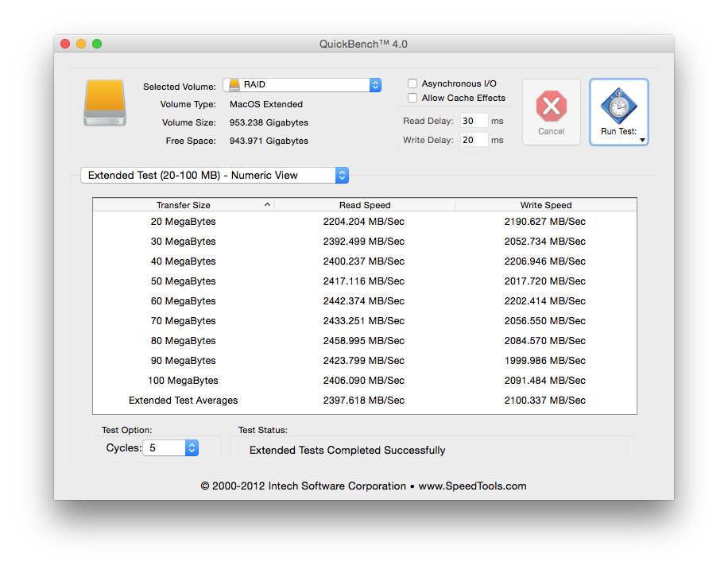Open the Run Test options arrow

point(643,140)
